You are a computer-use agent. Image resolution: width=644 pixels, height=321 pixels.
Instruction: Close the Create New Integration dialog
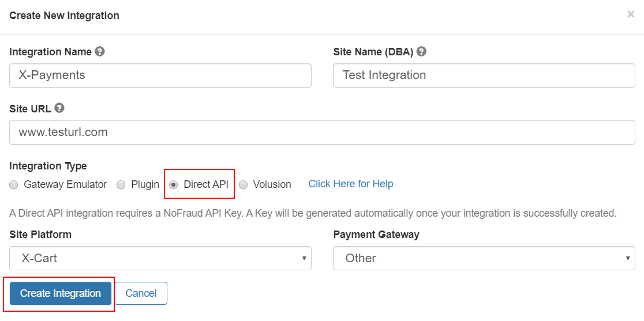631,14
